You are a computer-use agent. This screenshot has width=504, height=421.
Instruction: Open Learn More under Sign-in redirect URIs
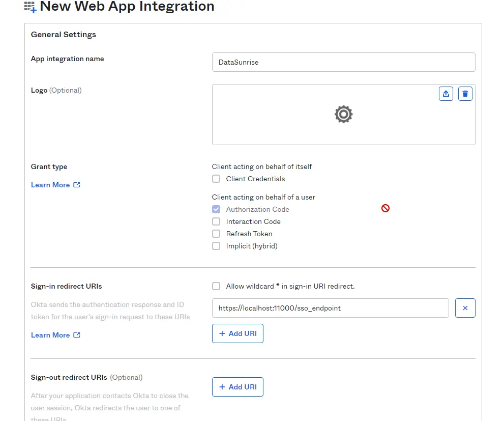tap(50, 335)
